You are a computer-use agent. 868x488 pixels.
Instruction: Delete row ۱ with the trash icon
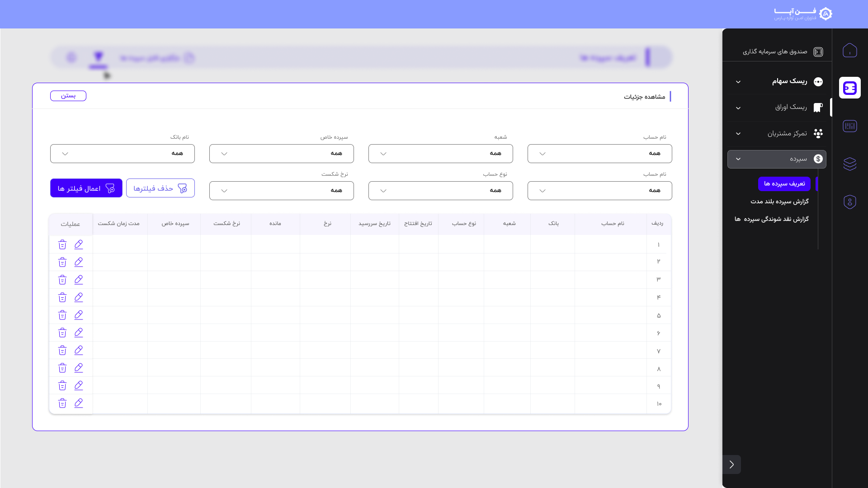click(62, 245)
